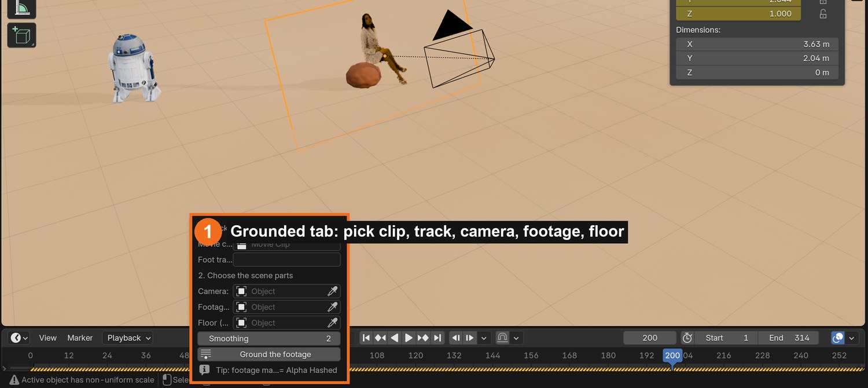Click the Dimensions section label
Viewport: 868px width, 388px height.
(698, 30)
